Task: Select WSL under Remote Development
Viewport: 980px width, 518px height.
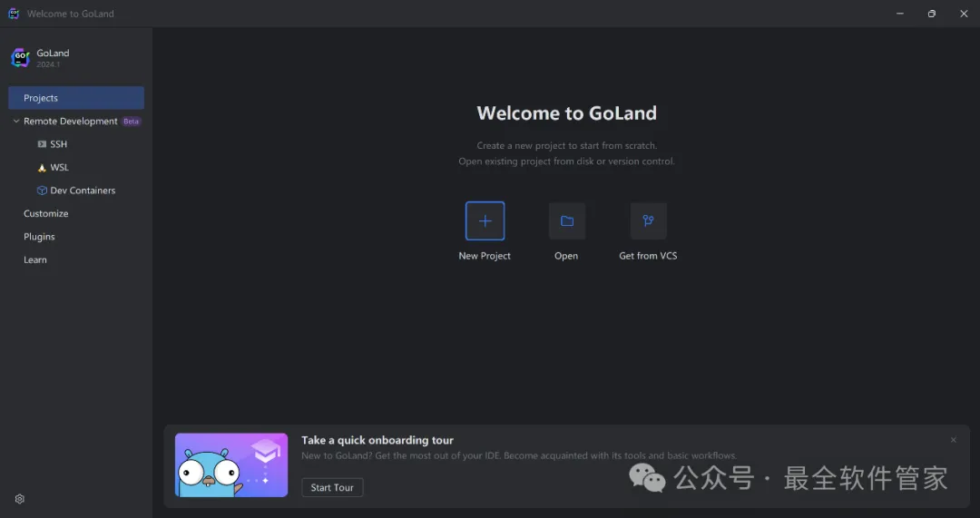Action: click(x=59, y=168)
